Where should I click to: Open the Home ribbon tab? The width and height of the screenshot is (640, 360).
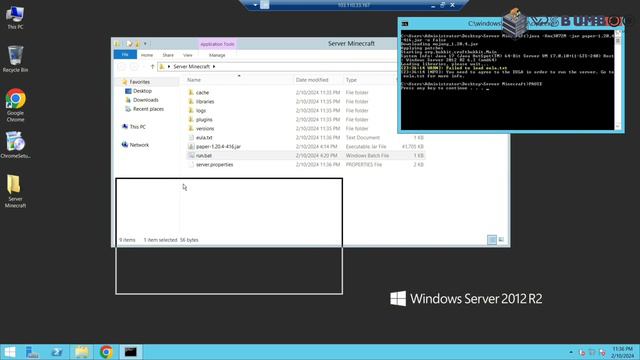point(147,55)
